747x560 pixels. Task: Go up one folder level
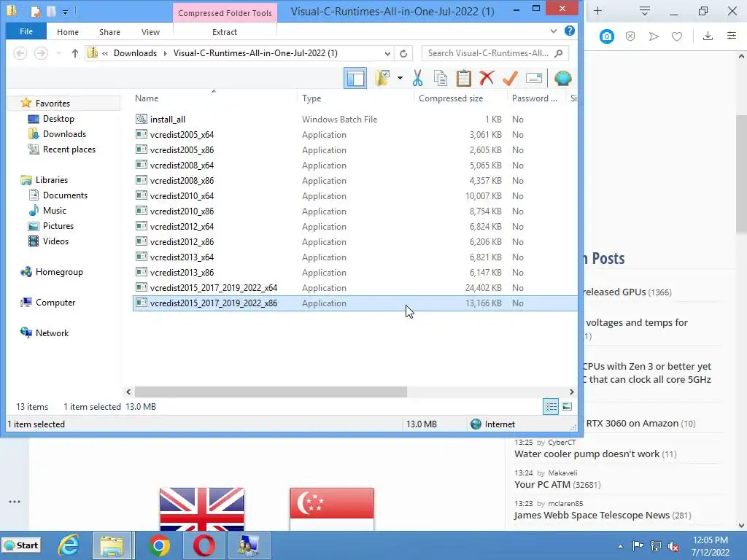click(75, 53)
